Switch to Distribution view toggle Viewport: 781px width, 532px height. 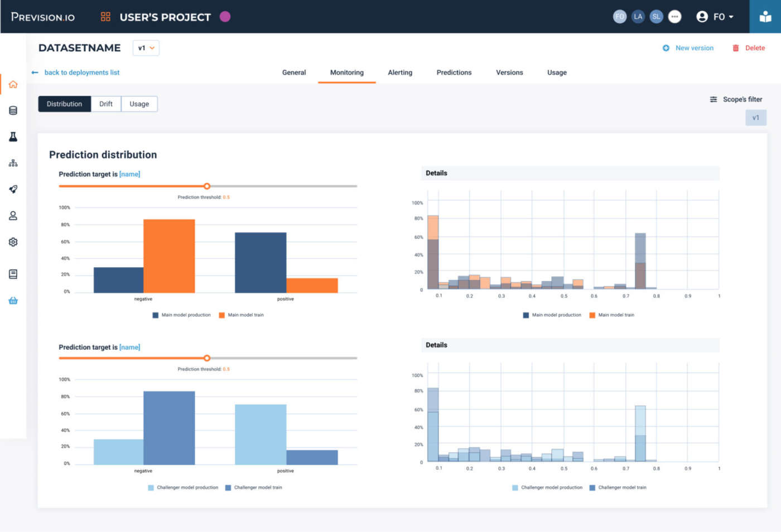pyautogui.click(x=64, y=104)
